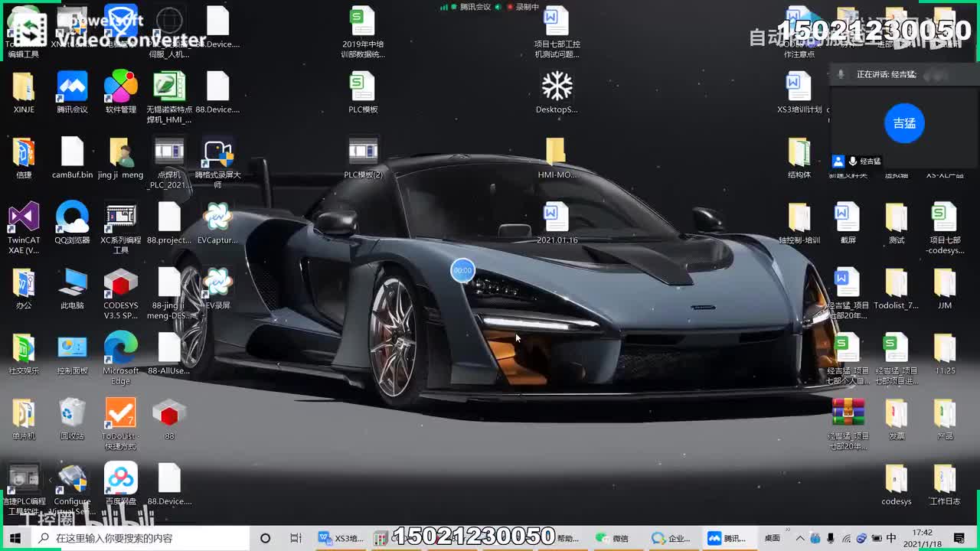Open 此电脑 (This PC)

pyautogui.click(x=72, y=288)
